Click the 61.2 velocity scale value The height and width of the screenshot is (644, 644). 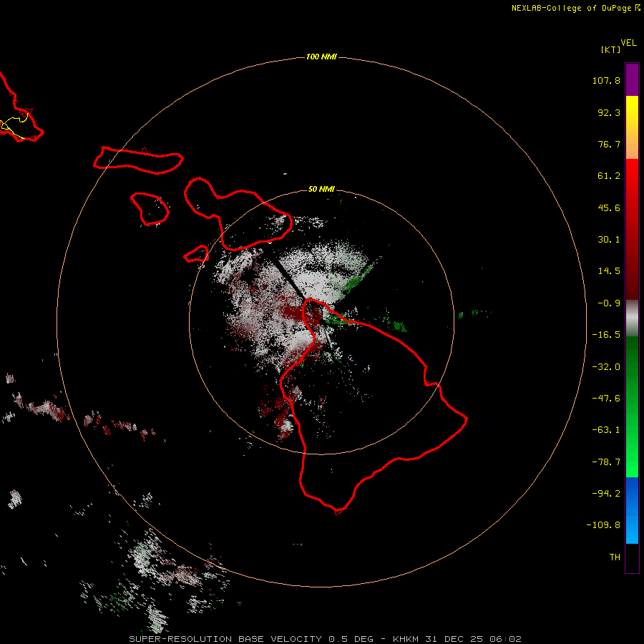609,176
